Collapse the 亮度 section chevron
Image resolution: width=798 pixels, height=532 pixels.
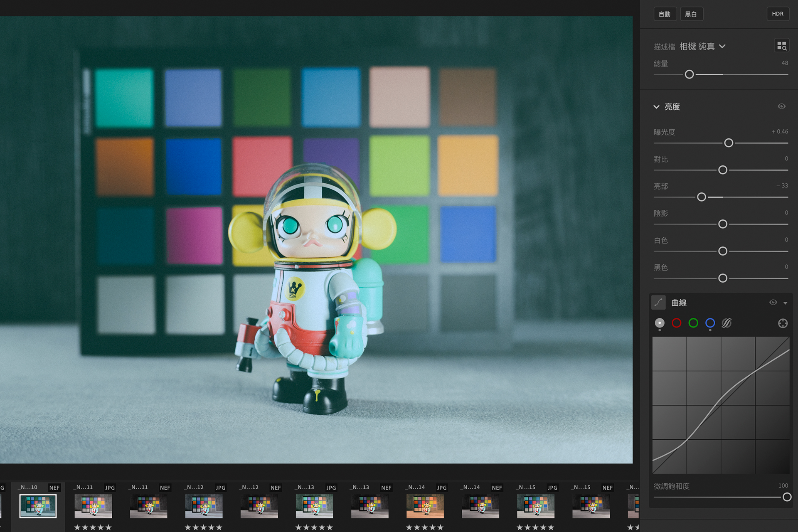[x=656, y=107]
